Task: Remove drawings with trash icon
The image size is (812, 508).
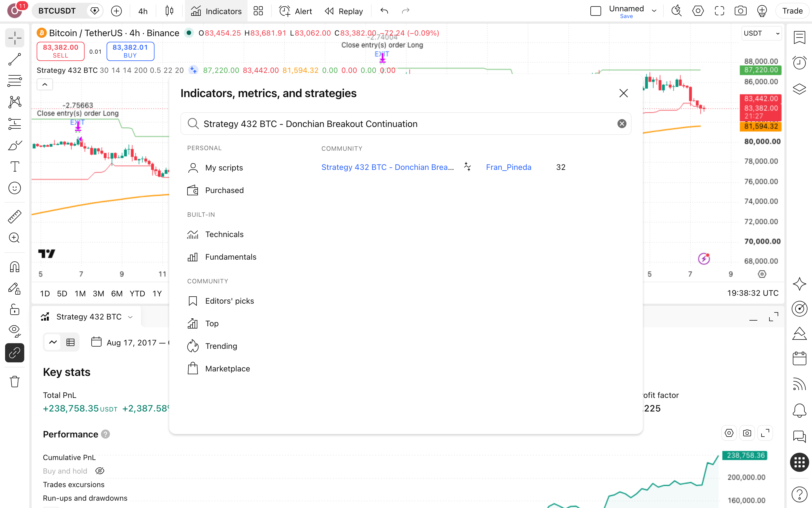Action: [15, 382]
